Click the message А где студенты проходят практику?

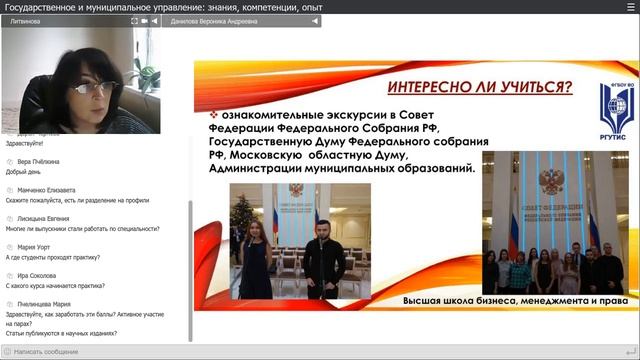click(x=53, y=258)
